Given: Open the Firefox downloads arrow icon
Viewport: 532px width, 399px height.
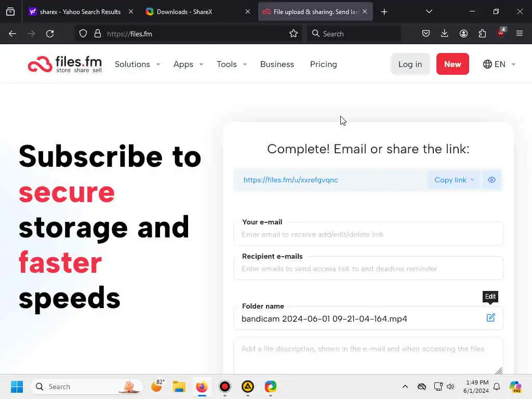Looking at the screenshot, I should coord(445,34).
